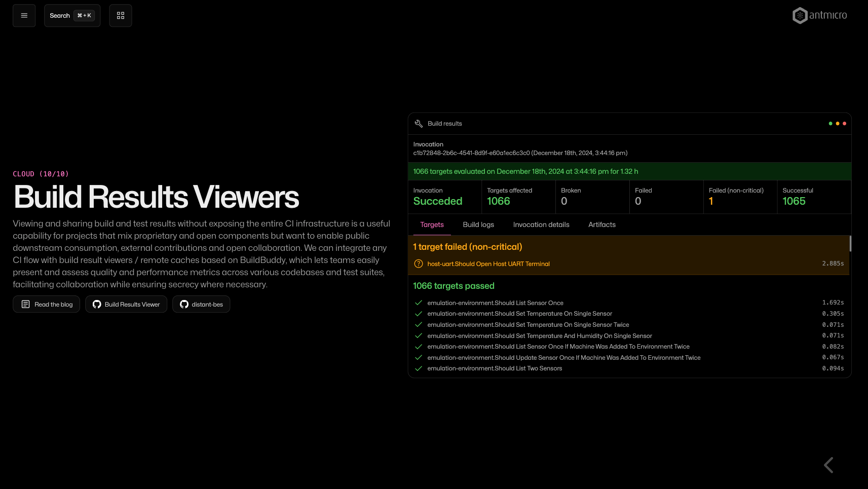
Task: Switch to the Build logs tab
Action: pos(478,225)
